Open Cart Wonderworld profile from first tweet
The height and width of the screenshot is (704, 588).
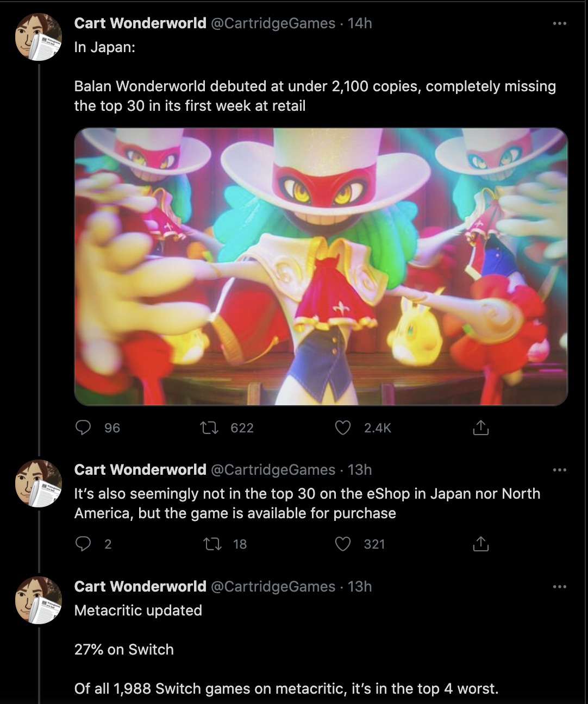point(140,23)
